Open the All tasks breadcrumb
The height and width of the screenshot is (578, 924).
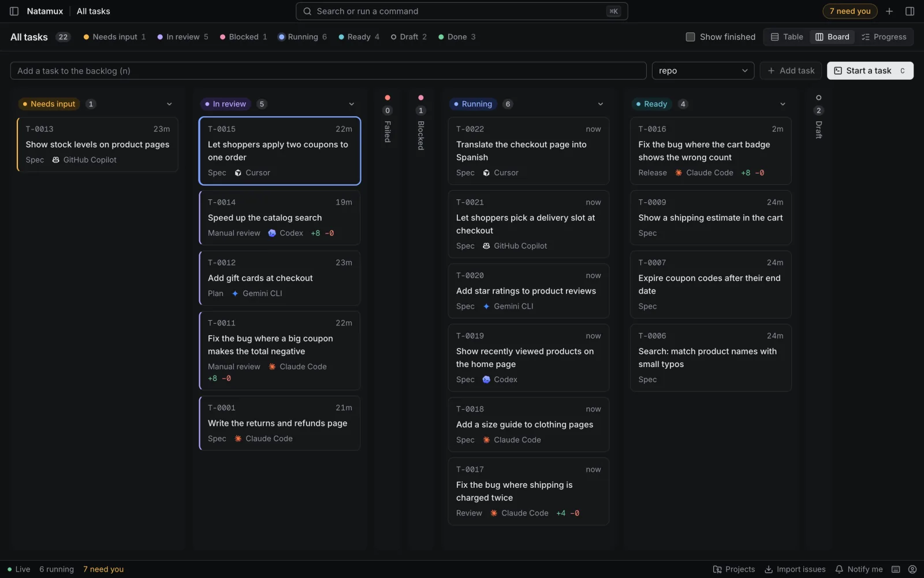click(x=93, y=11)
